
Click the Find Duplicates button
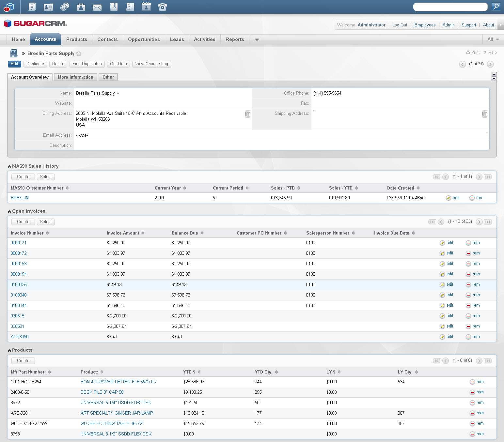coord(87,64)
